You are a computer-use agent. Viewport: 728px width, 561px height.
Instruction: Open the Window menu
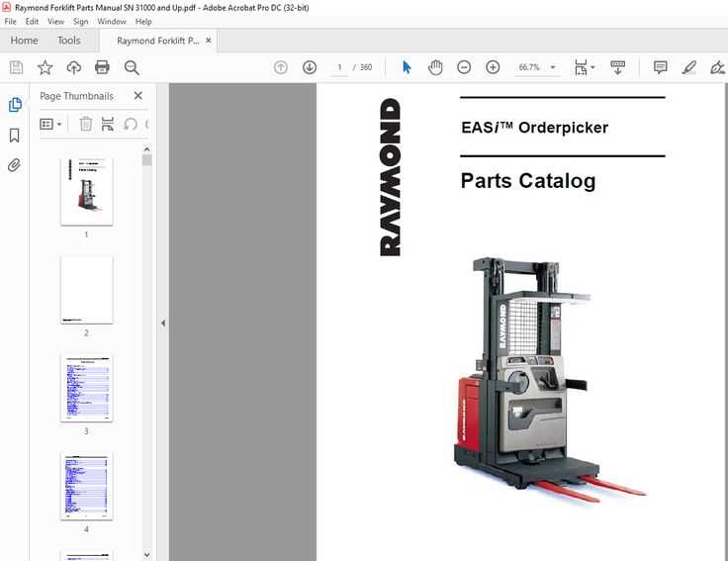coord(112,22)
